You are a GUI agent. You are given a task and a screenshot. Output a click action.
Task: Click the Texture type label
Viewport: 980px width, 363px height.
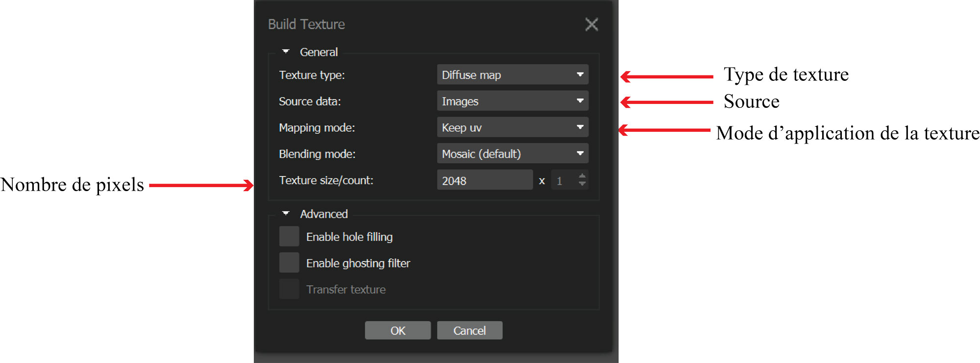coord(312,75)
